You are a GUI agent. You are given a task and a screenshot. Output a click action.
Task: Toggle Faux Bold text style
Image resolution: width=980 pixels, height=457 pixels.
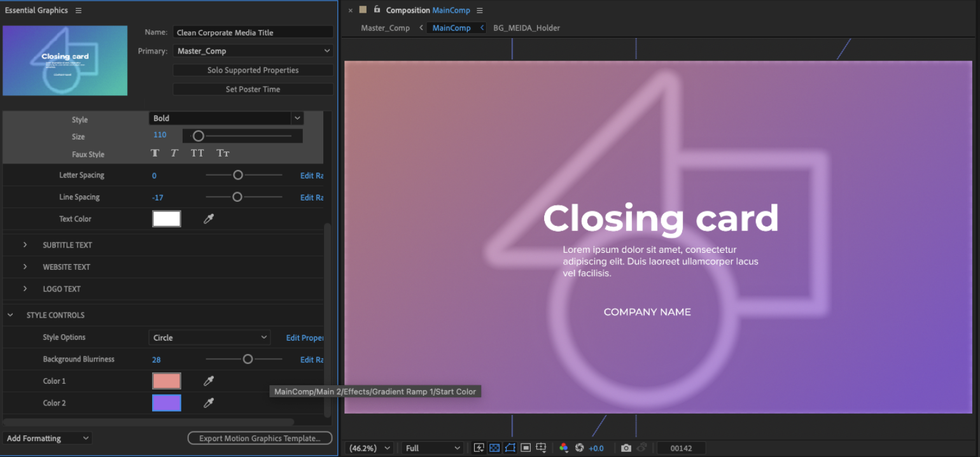click(155, 153)
